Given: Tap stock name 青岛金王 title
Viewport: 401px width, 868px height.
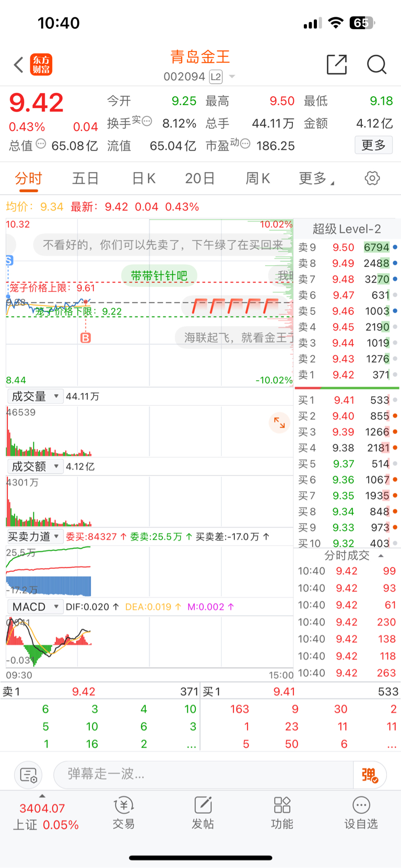Looking at the screenshot, I should (x=200, y=57).
